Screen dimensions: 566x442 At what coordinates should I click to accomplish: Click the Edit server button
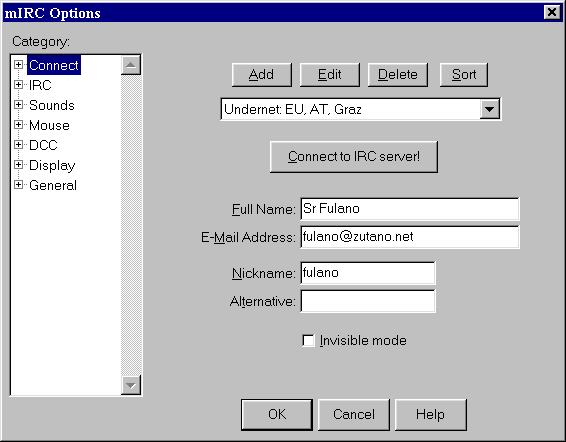point(330,75)
